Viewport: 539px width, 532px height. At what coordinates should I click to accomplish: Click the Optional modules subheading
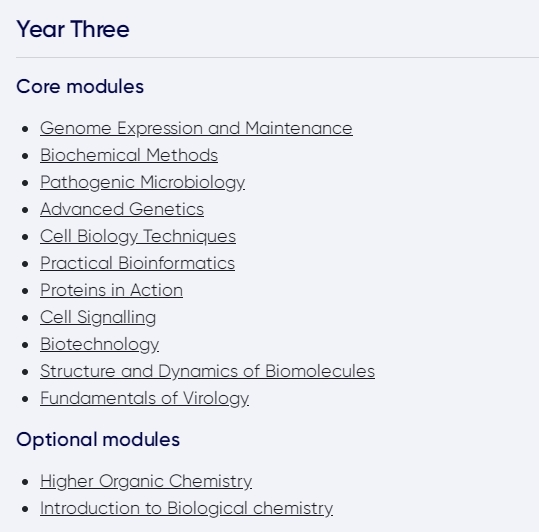tap(98, 440)
